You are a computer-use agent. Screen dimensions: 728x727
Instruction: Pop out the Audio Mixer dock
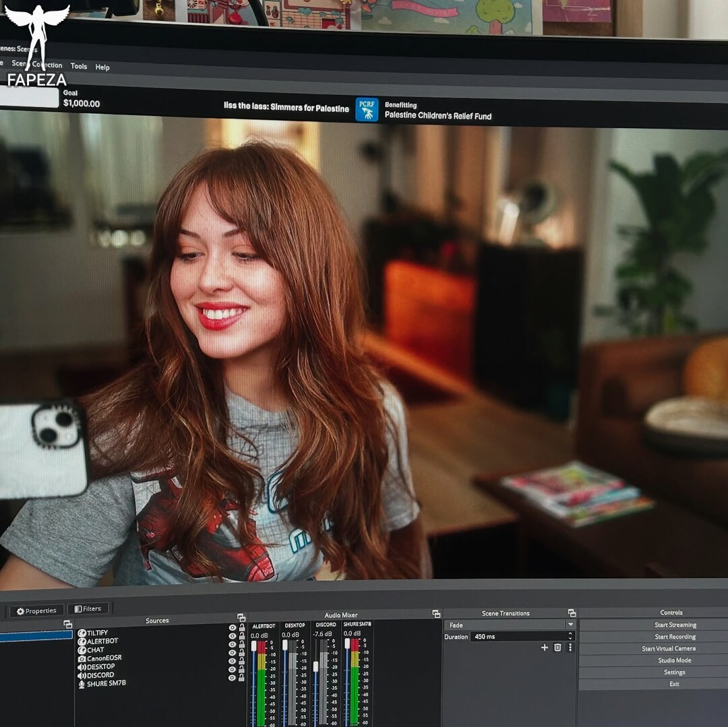point(436,614)
